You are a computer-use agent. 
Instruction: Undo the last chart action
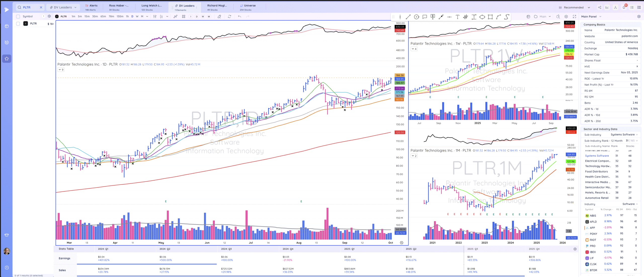click(239, 16)
